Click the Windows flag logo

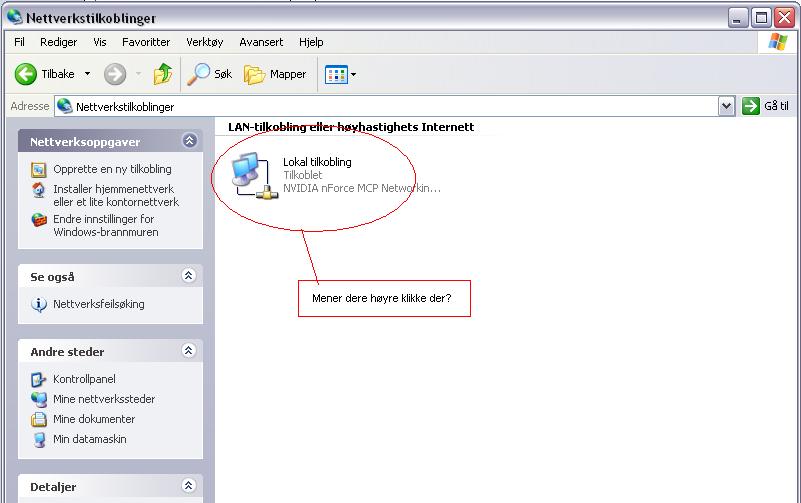pyautogui.click(x=778, y=42)
